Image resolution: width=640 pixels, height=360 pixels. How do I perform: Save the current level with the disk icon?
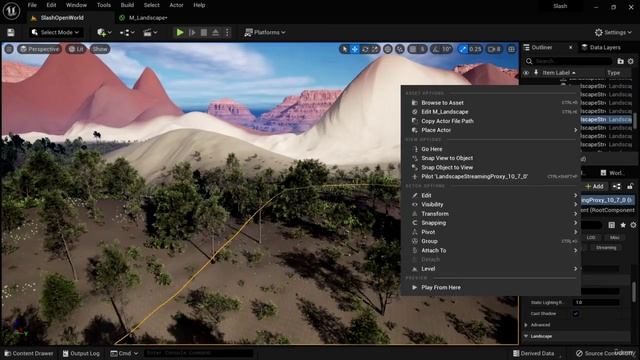[11, 32]
